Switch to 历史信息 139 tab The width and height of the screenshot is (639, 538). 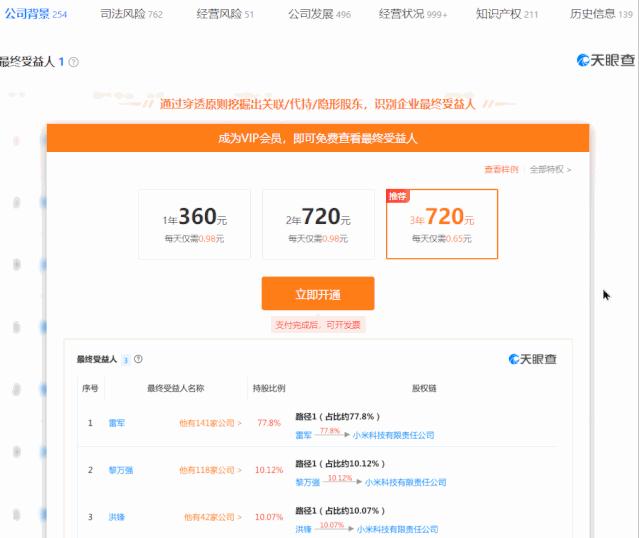point(601,14)
